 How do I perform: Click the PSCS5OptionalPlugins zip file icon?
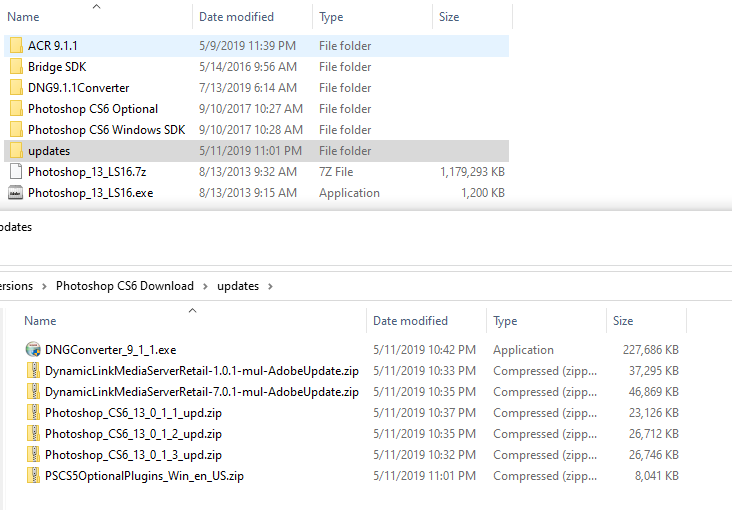(33, 476)
